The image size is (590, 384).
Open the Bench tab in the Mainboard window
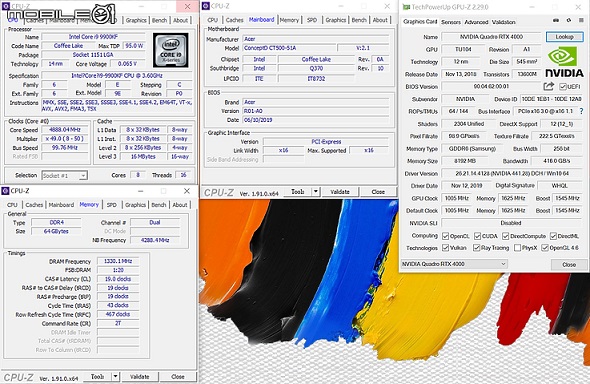click(359, 20)
